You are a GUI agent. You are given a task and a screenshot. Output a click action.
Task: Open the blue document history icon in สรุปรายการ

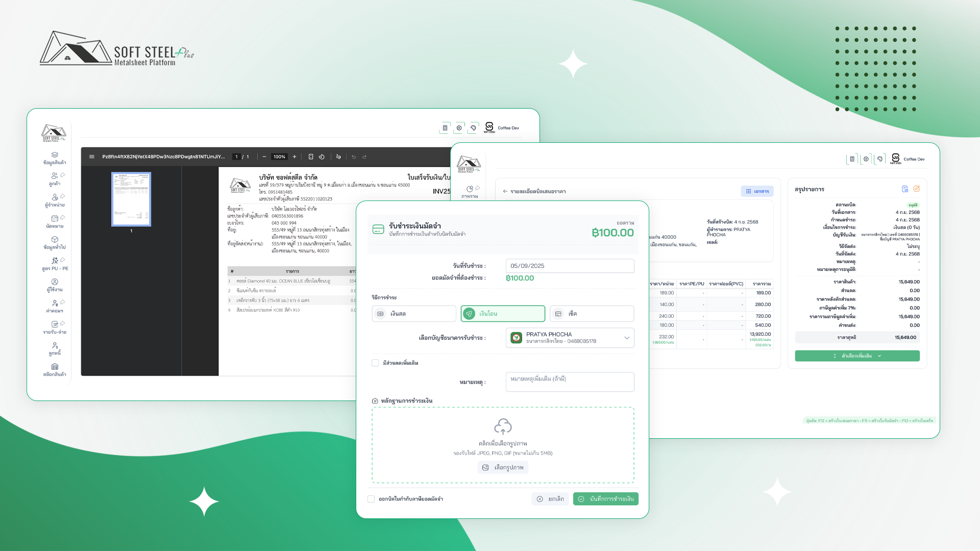pyautogui.click(x=905, y=189)
